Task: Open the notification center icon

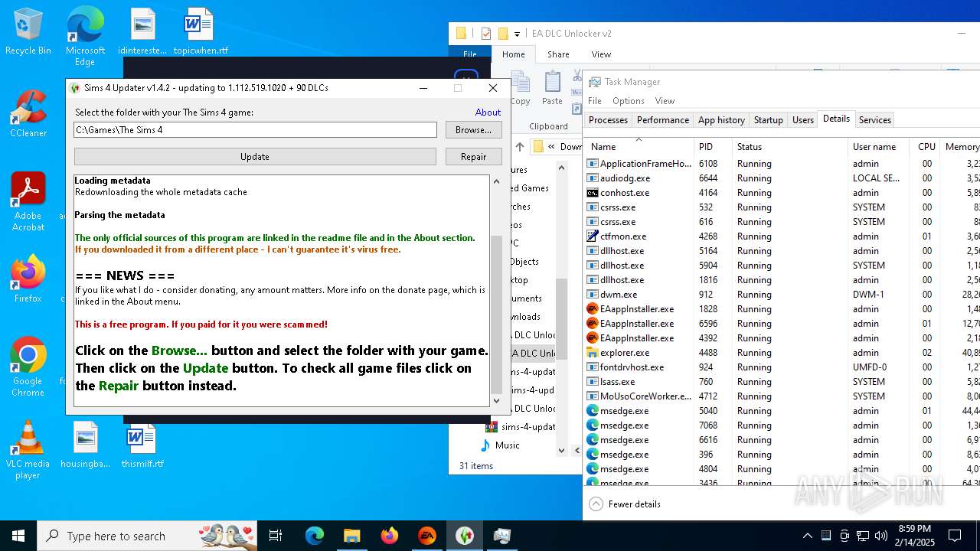Action: point(955,536)
